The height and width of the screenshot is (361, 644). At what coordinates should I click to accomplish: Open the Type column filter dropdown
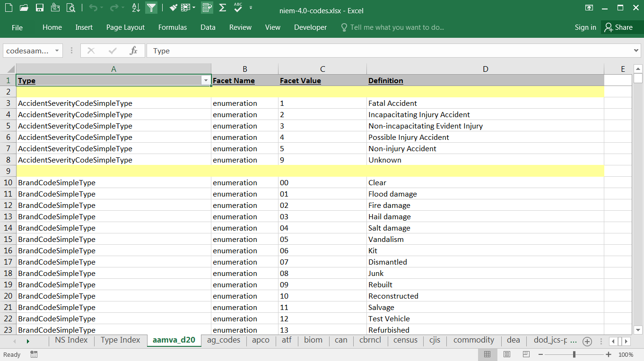click(206, 81)
